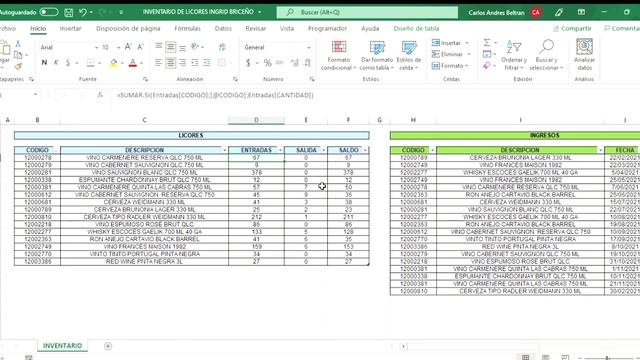
Task: Click the Align top icon
Action: (158, 47)
